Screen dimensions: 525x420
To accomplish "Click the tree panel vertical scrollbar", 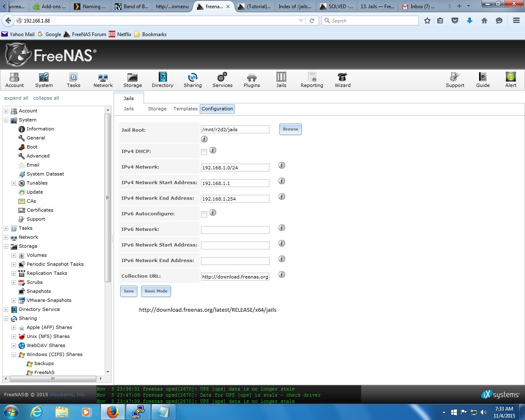I will pyautogui.click(x=108, y=198).
